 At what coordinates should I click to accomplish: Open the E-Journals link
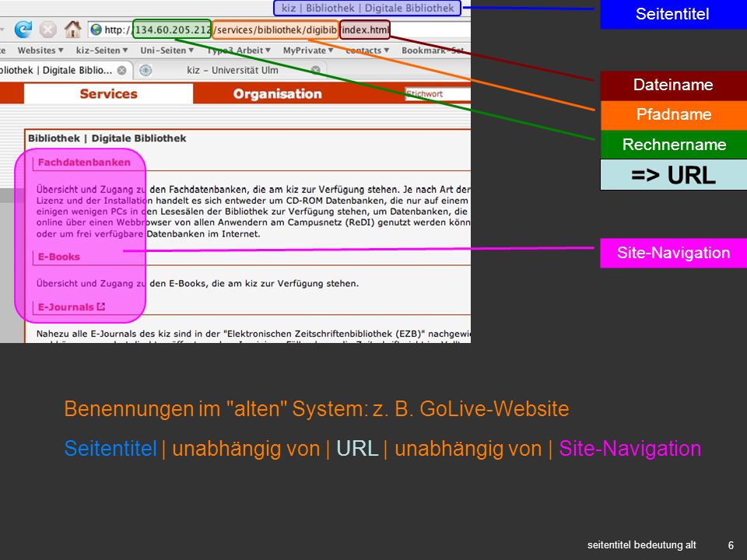[65, 307]
